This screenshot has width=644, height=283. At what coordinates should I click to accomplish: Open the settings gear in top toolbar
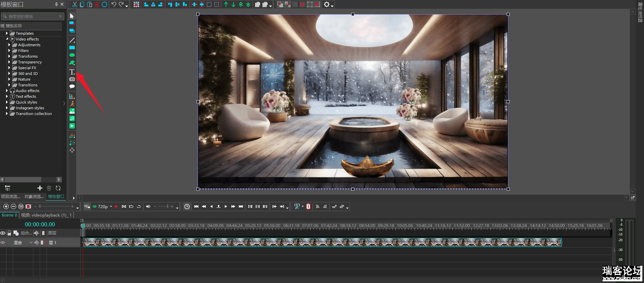pyautogui.click(x=326, y=4)
